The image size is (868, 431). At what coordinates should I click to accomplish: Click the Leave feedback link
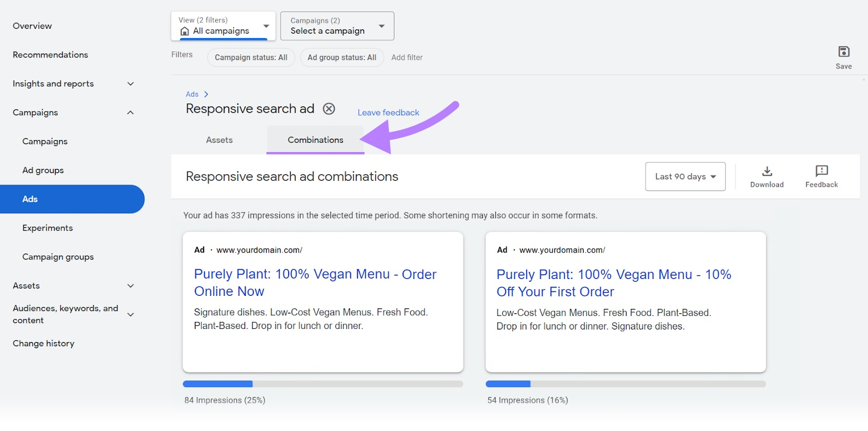[x=388, y=112]
